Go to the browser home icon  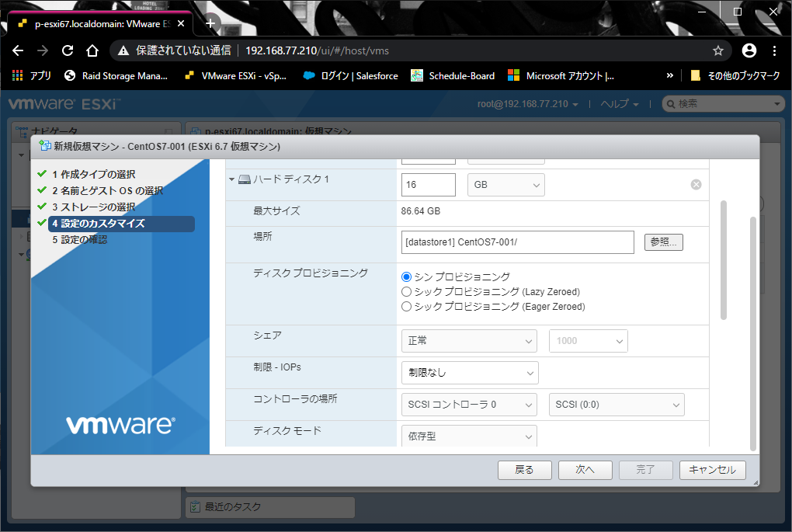click(92, 50)
